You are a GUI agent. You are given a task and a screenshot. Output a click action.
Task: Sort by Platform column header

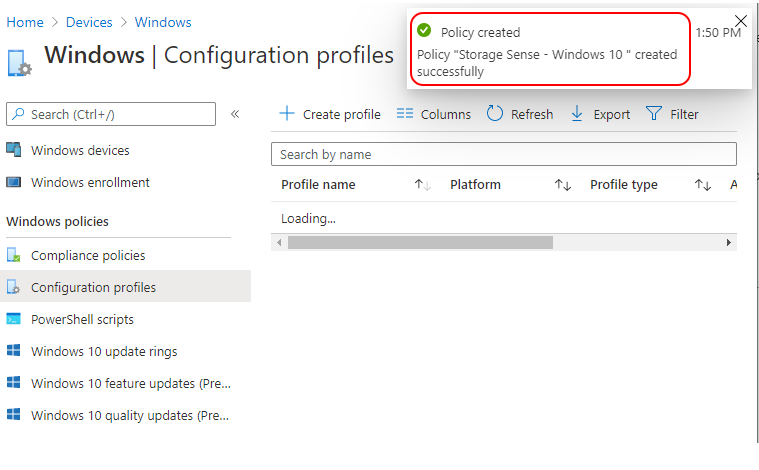tap(475, 184)
